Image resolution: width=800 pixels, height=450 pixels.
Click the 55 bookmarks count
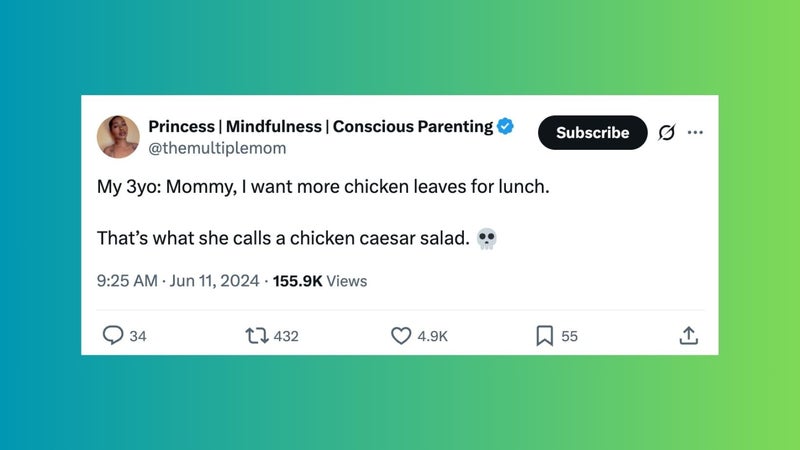point(569,337)
